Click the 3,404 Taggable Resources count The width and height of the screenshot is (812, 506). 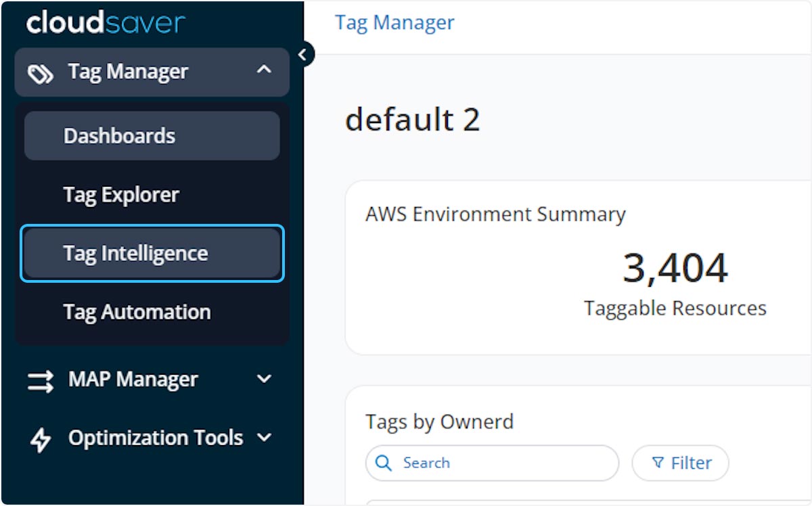click(x=675, y=268)
